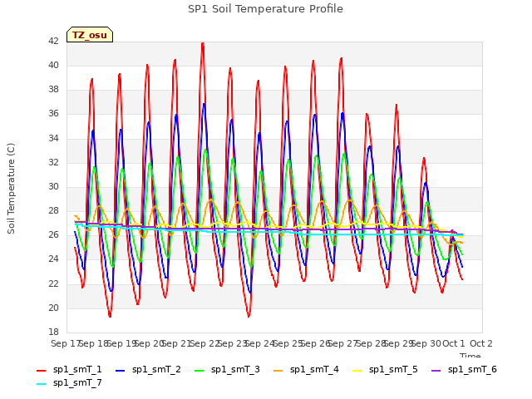Toggle the sp1_smT_6 legend entry
Image resolution: width=532 pixels, height=399 pixels.
(464, 369)
